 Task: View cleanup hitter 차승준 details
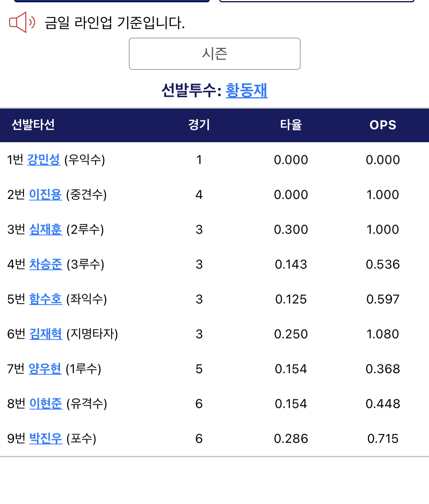click(x=46, y=264)
